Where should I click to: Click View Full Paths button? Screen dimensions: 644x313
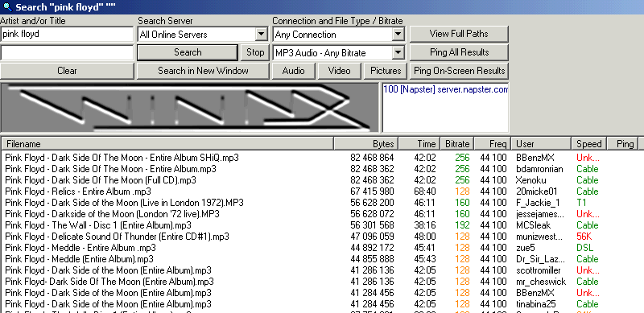click(459, 34)
